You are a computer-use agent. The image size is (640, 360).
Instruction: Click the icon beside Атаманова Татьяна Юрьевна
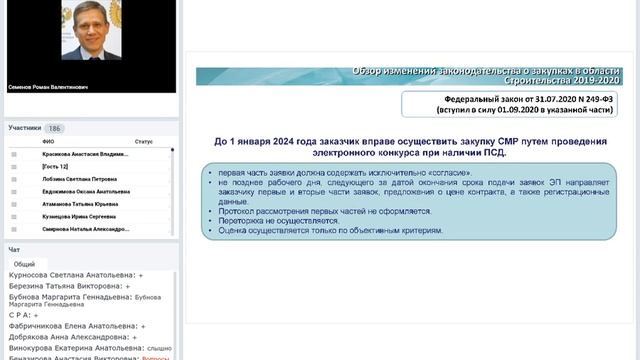14,204
